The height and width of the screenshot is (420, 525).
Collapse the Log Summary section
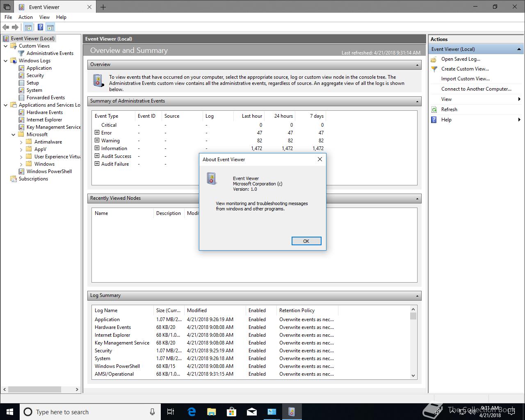click(x=417, y=296)
